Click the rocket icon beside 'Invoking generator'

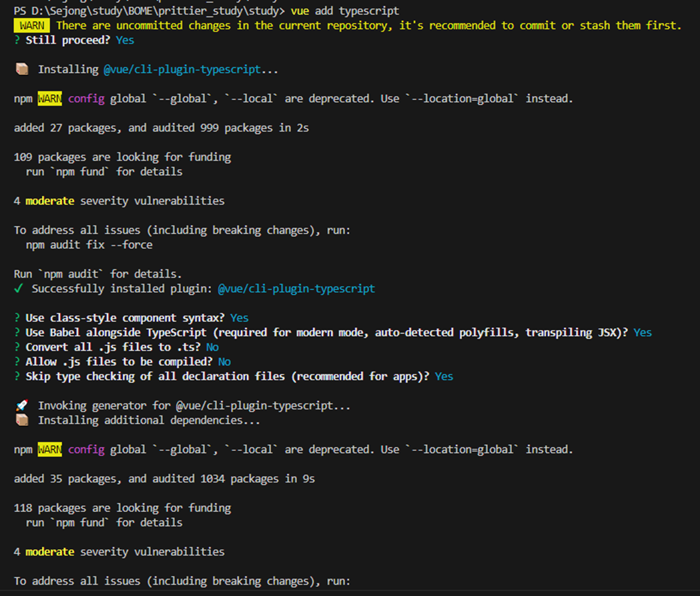click(x=22, y=405)
